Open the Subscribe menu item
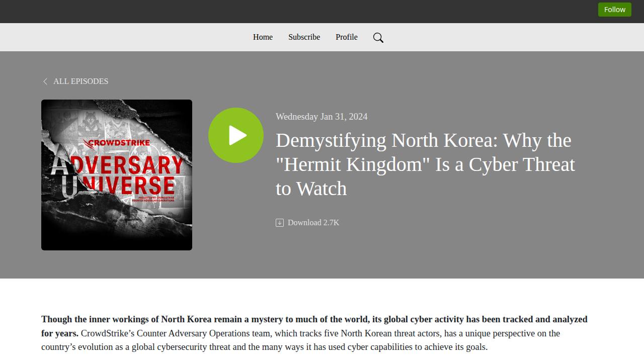 [x=304, y=37]
